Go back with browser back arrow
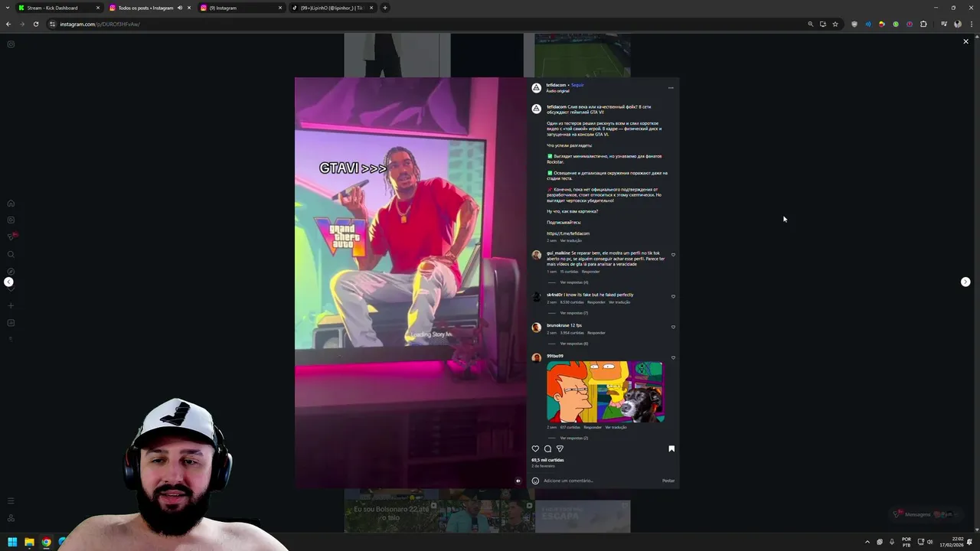The height and width of the screenshot is (551, 980). click(x=8, y=24)
